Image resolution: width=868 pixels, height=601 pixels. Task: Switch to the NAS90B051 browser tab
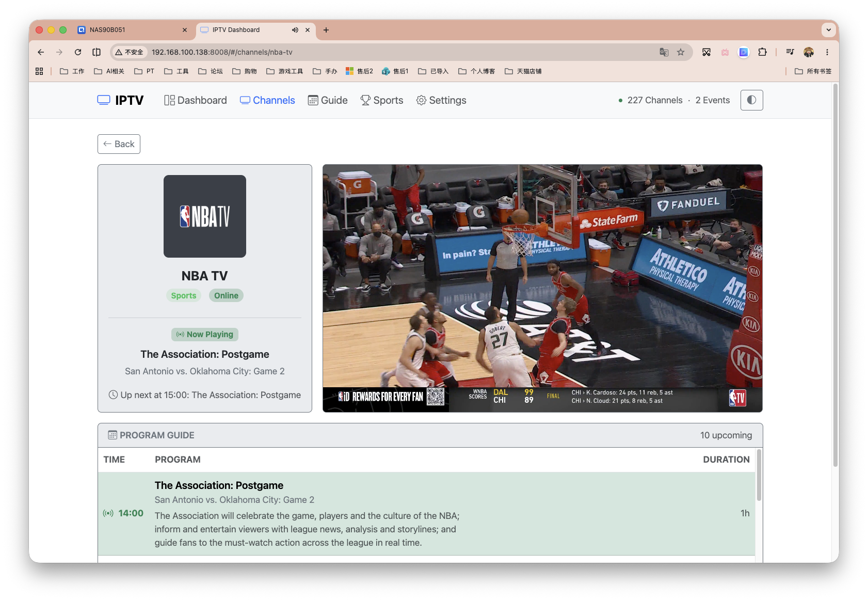pyautogui.click(x=132, y=30)
